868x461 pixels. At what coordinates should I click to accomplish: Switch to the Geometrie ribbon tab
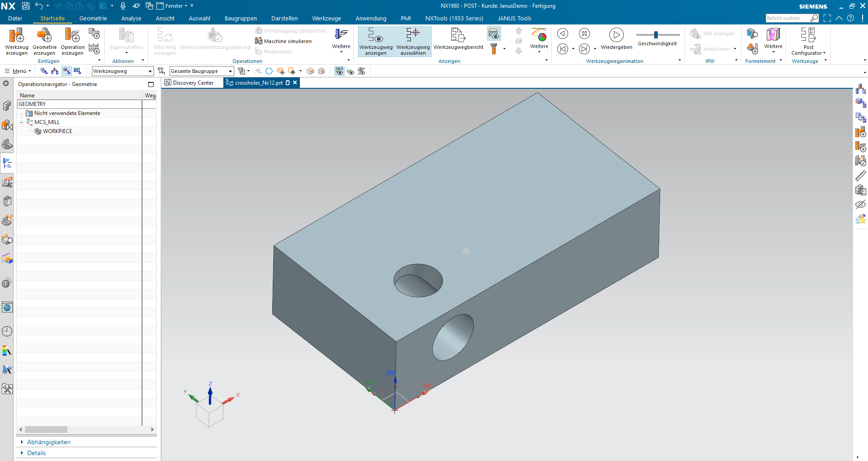93,19
